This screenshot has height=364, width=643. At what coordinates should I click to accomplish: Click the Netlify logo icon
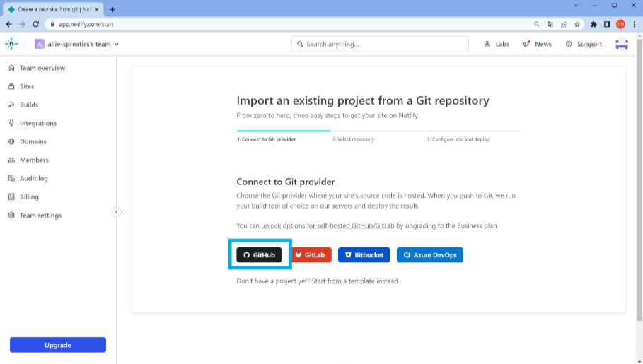(x=11, y=44)
